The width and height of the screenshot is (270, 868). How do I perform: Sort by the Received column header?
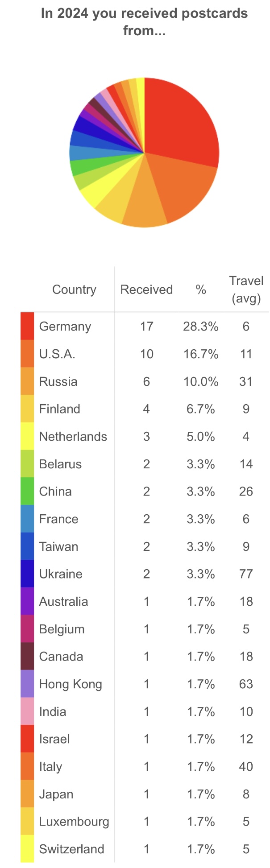tap(146, 289)
